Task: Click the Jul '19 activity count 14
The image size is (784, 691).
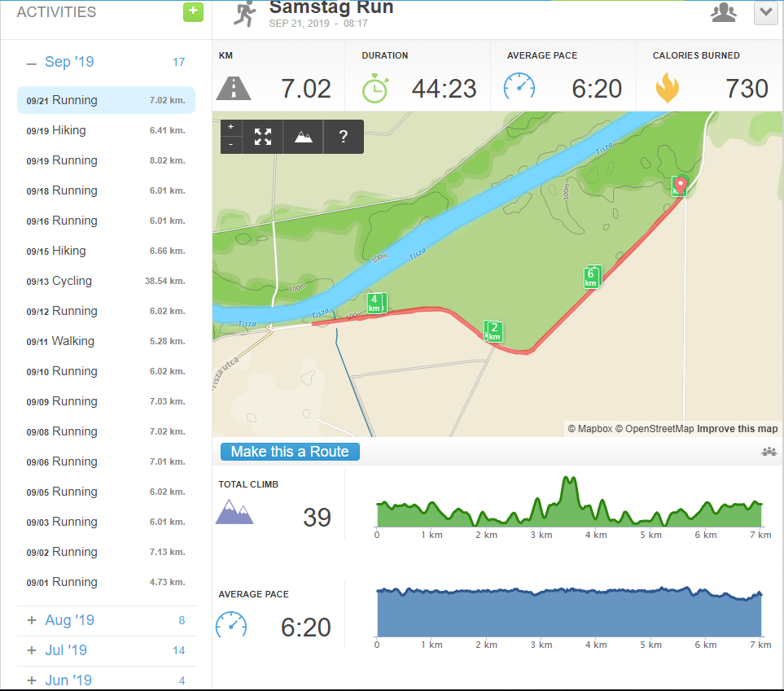Action: click(x=179, y=650)
